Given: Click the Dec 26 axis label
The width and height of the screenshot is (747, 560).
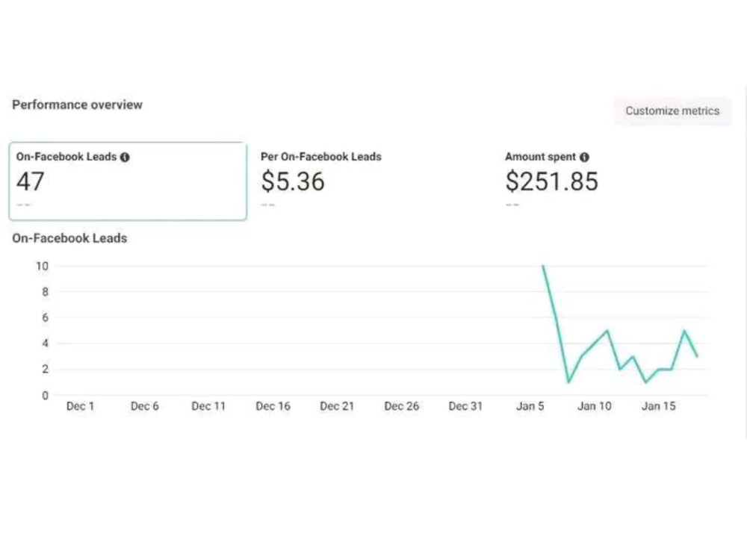Looking at the screenshot, I should [x=402, y=406].
